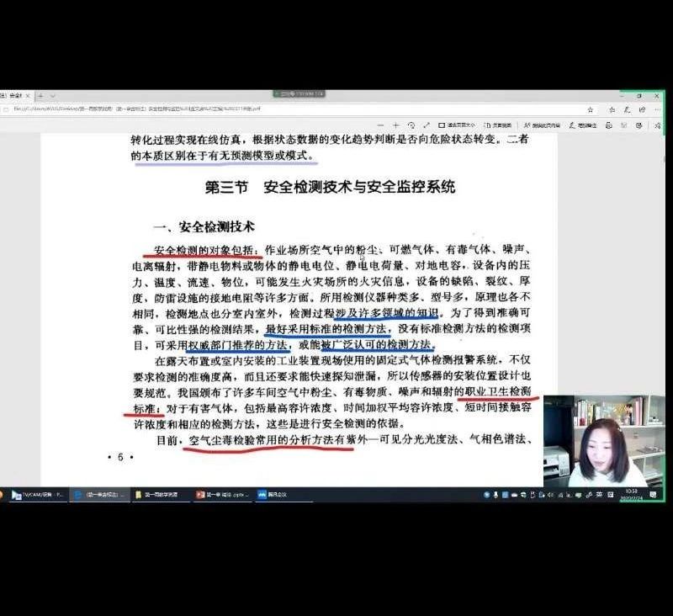
Task: Click the print icon in PDF toolbar
Action: [x=608, y=125]
